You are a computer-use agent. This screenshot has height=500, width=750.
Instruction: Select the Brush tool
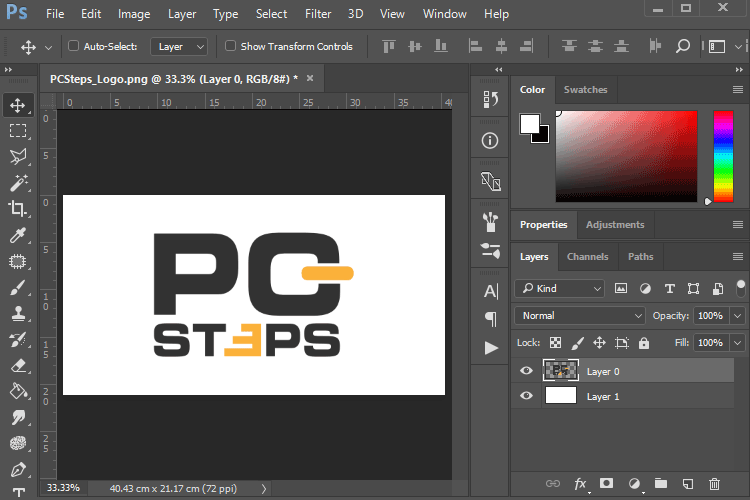tap(18, 288)
